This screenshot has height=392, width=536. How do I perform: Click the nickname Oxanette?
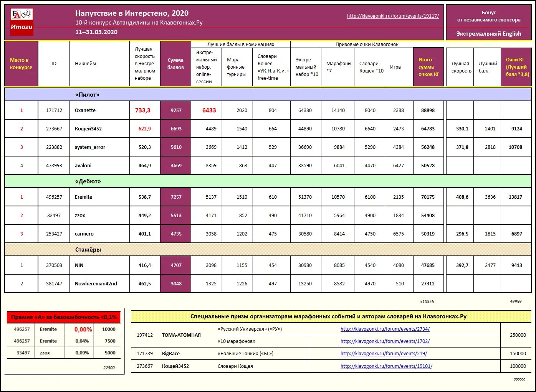85,110
